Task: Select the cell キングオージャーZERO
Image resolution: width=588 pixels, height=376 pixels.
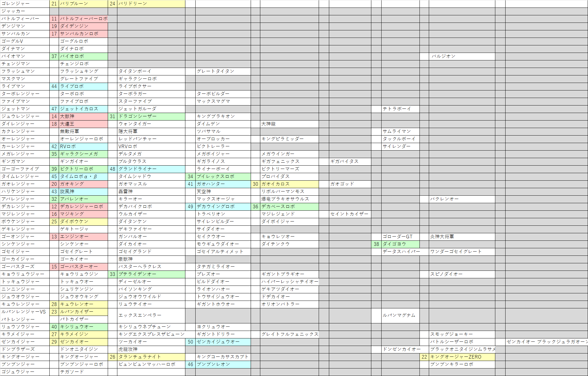Action: click(462, 357)
